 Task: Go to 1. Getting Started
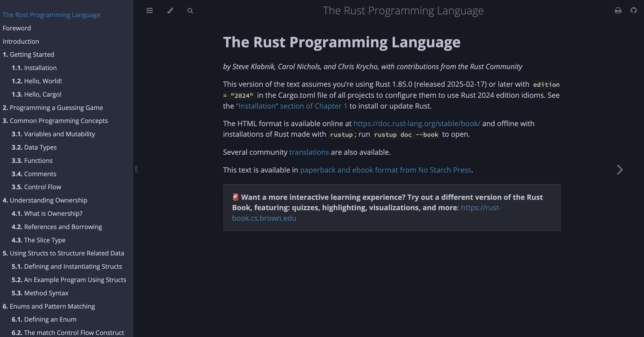coord(28,55)
